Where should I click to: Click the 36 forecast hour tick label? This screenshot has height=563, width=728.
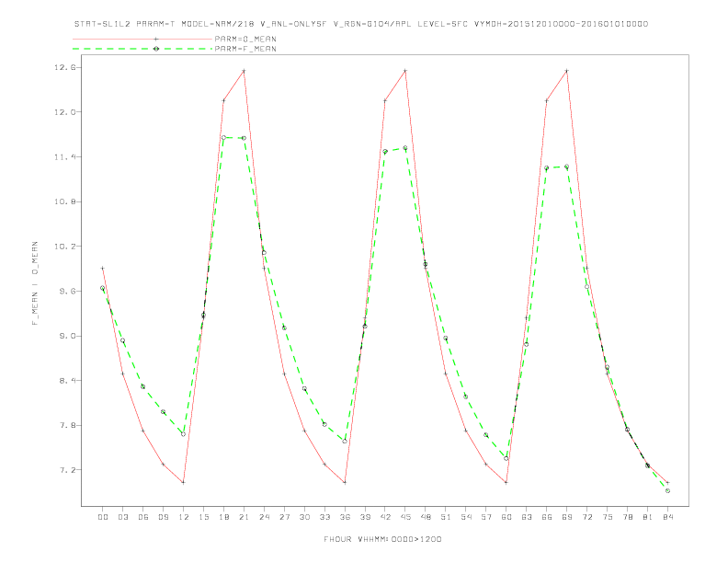point(345,517)
